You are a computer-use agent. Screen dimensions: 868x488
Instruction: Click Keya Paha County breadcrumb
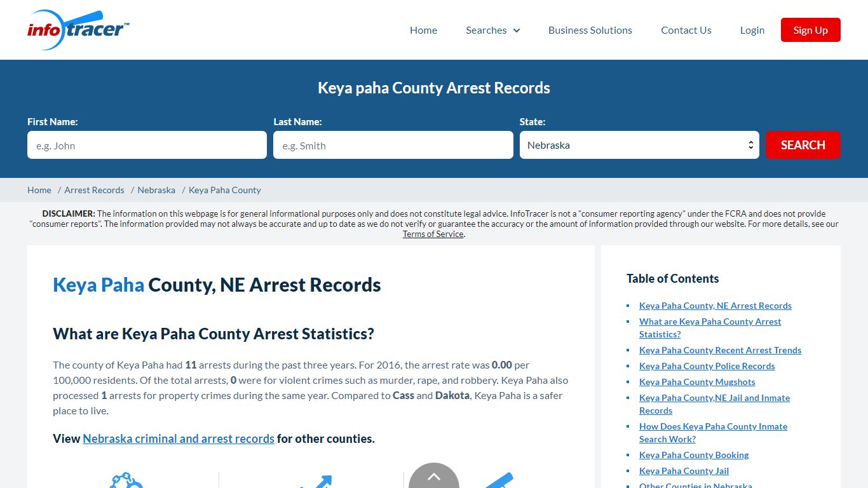[225, 190]
